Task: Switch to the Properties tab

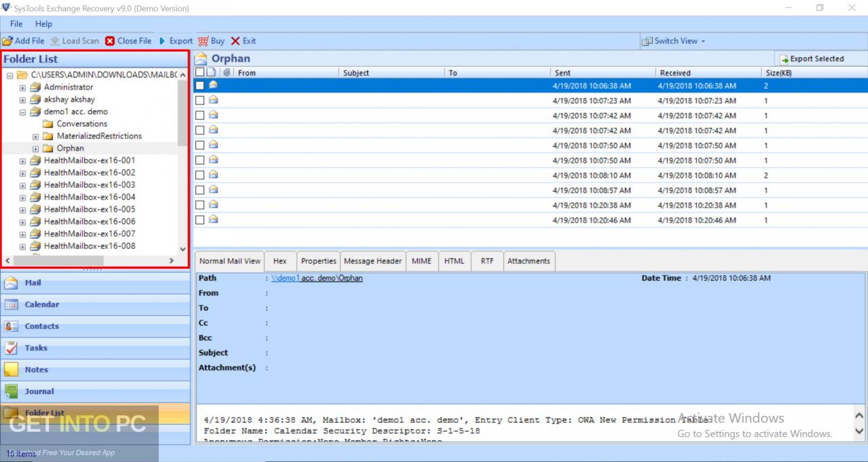Action: pos(319,261)
